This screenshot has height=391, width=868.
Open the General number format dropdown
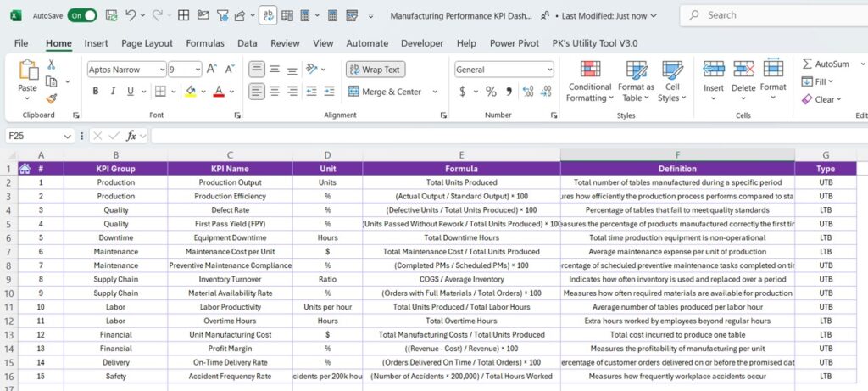549,70
